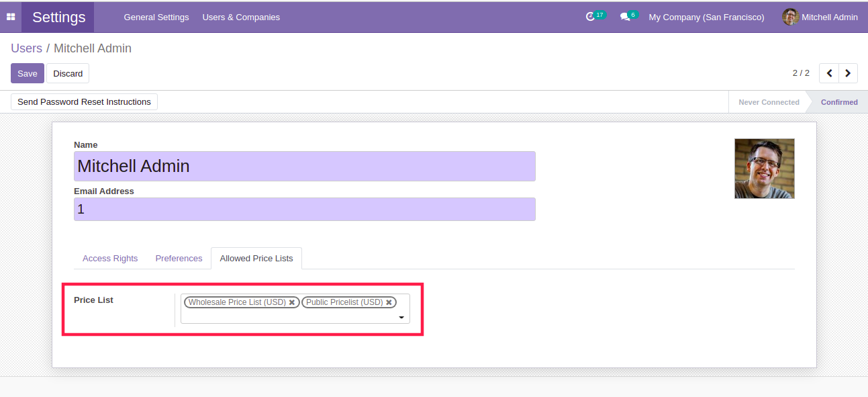
Task: Save the user record
Action: (28, 73)
